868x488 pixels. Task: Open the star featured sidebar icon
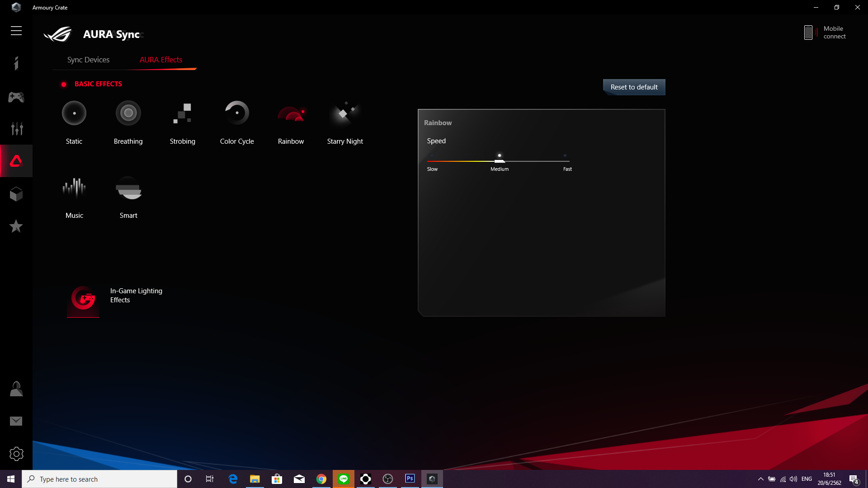pyautogui.click(x=16, y=226)
